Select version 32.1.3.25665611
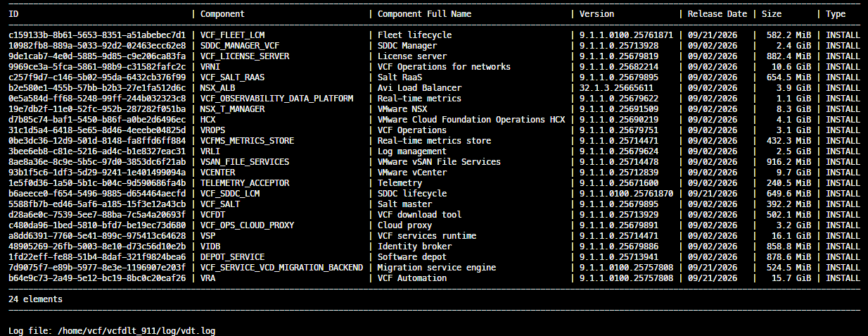 [617, 88]
